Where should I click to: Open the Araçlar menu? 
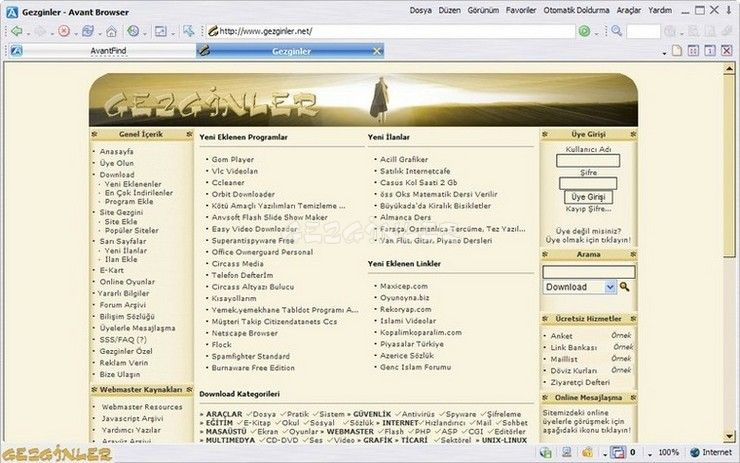click(629, 10)
